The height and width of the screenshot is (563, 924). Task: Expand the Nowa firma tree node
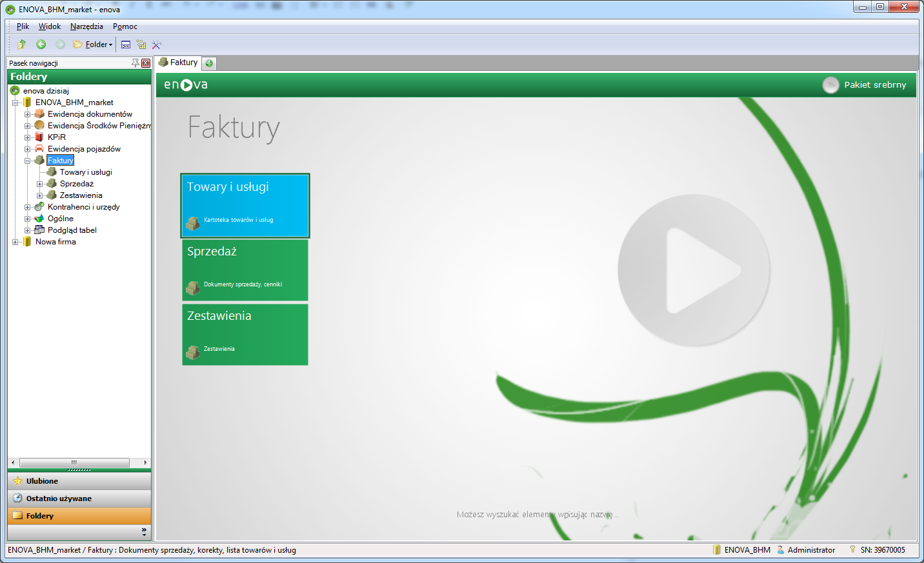pyautogui.click(x=15, y=242)
